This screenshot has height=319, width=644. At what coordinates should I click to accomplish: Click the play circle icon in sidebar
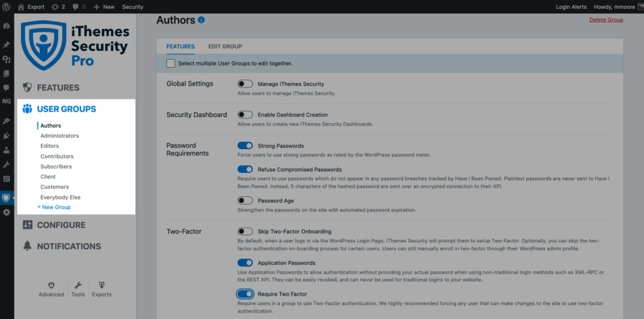6,213
